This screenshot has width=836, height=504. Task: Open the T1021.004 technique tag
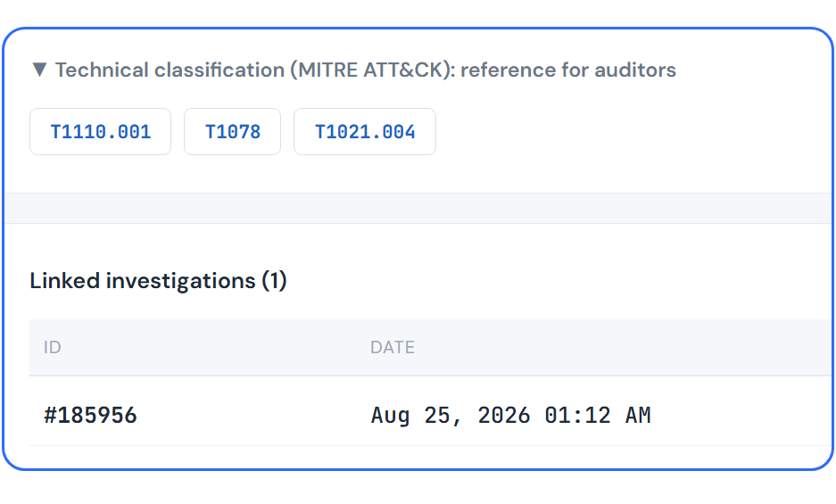pyautogui.click(x=365, y=132)
